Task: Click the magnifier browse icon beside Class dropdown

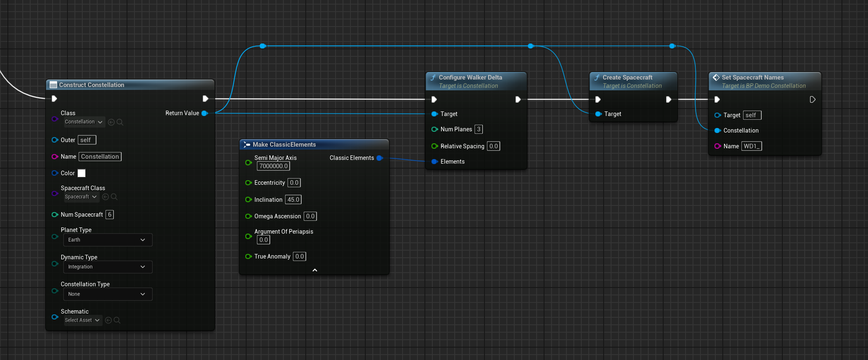Action: tap(120, 122)
